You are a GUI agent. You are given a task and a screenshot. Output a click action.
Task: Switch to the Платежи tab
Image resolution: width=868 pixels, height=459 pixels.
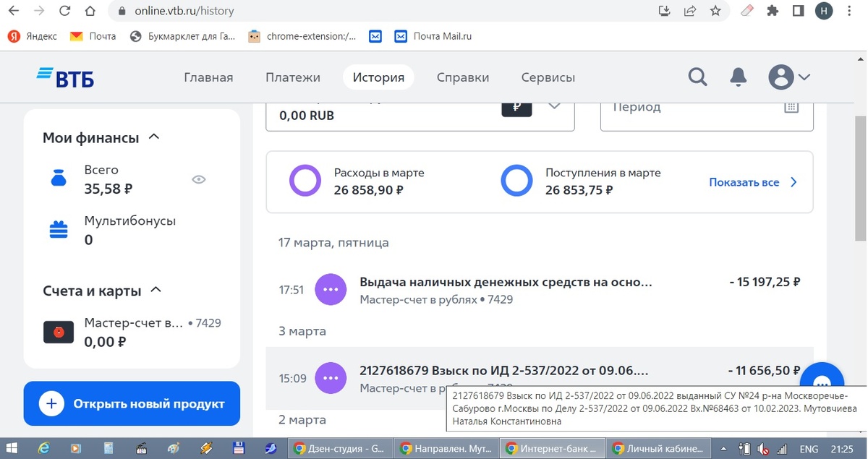292,77
